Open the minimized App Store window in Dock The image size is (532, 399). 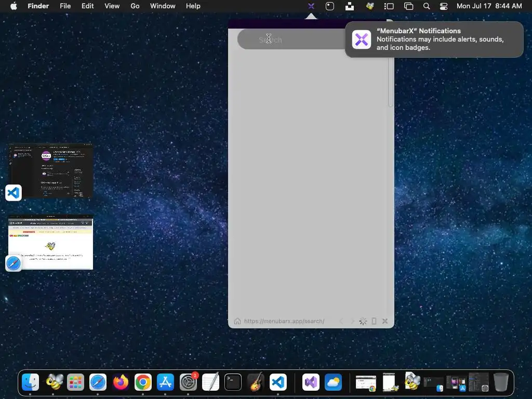point(456,383)
